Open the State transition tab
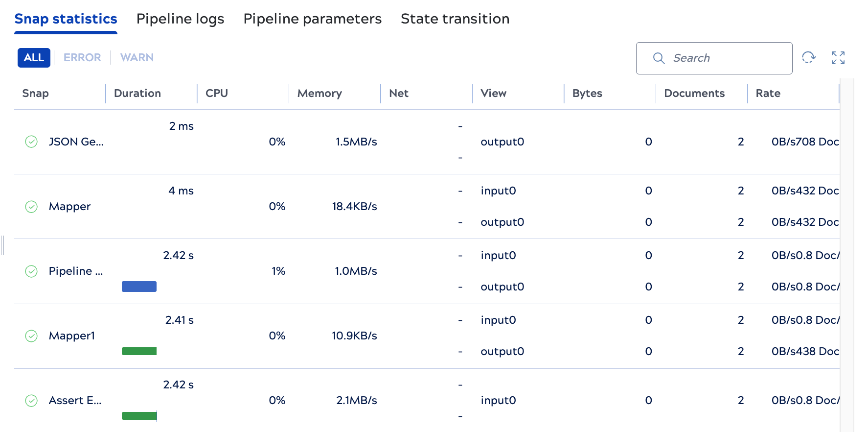Image resolution: width=868 pixels, height=432 pixels. click(455, 19)
